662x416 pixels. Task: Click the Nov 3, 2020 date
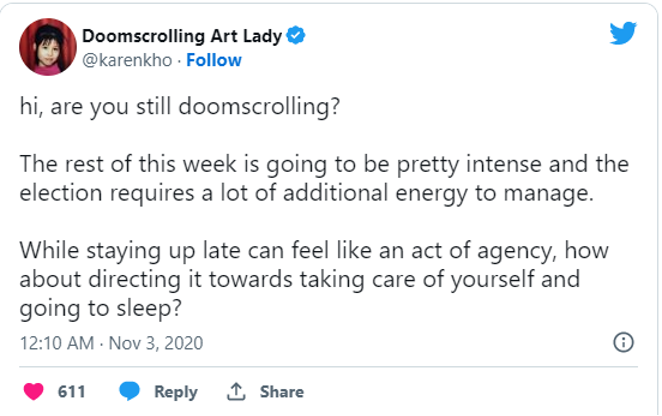[156, 343]
